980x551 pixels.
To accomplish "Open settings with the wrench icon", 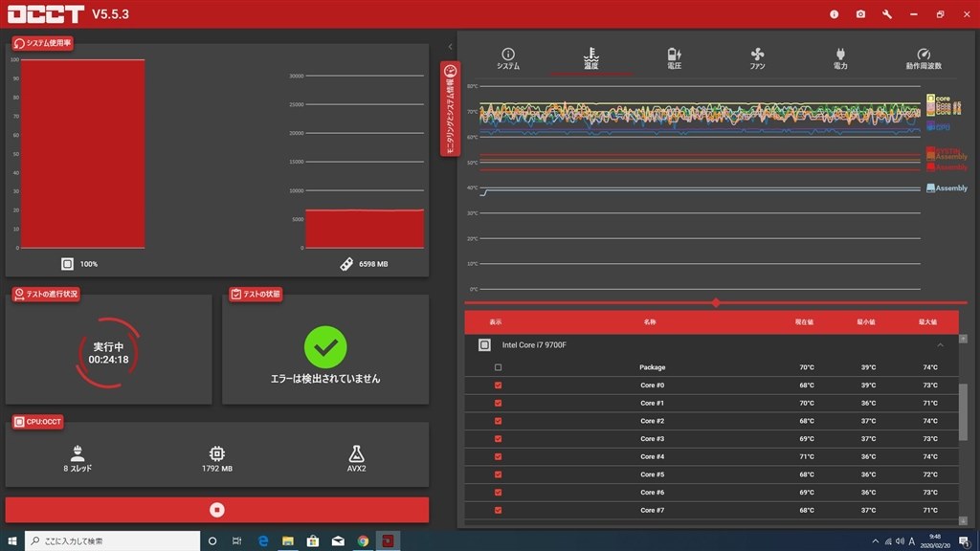I will (887, 13).
